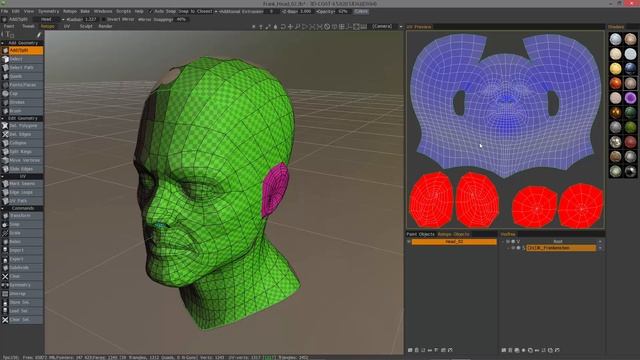Open the File menu
Viewport: 640px width, 360px height.
point(4,11)
